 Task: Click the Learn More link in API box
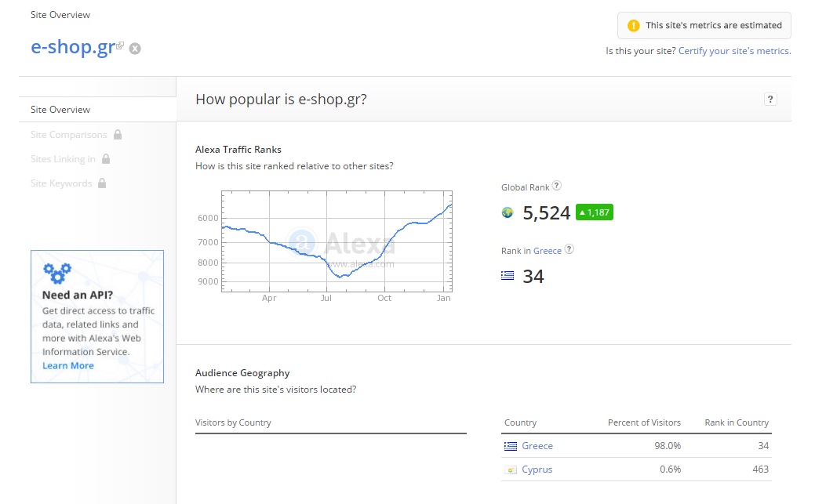(67, 366)
